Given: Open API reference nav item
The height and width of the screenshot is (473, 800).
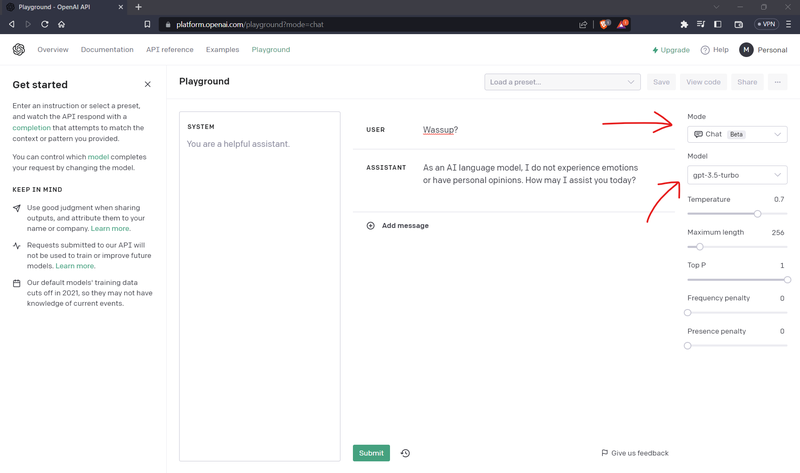Looking at the screenshot, I should pyautogui.click(x=169, y=49).
